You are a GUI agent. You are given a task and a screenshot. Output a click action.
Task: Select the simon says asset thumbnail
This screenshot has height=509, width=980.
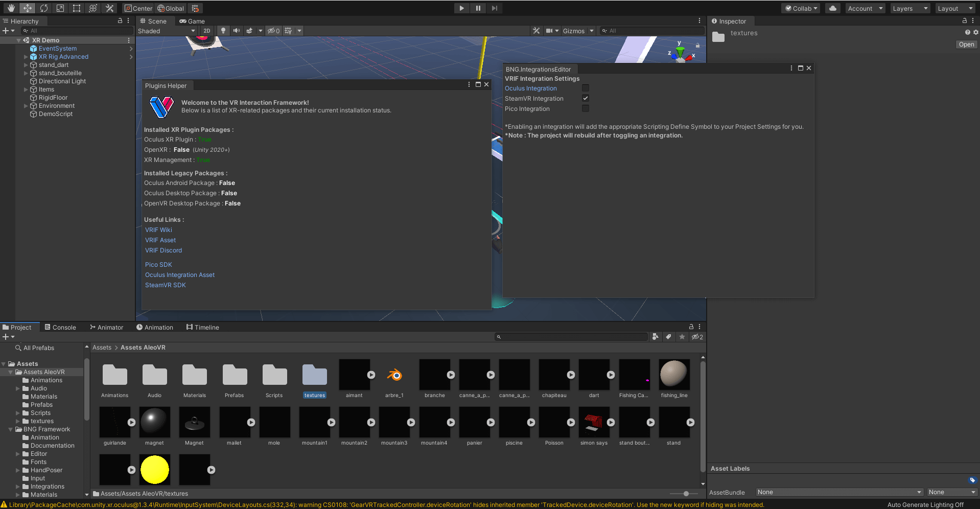(594, 422)
